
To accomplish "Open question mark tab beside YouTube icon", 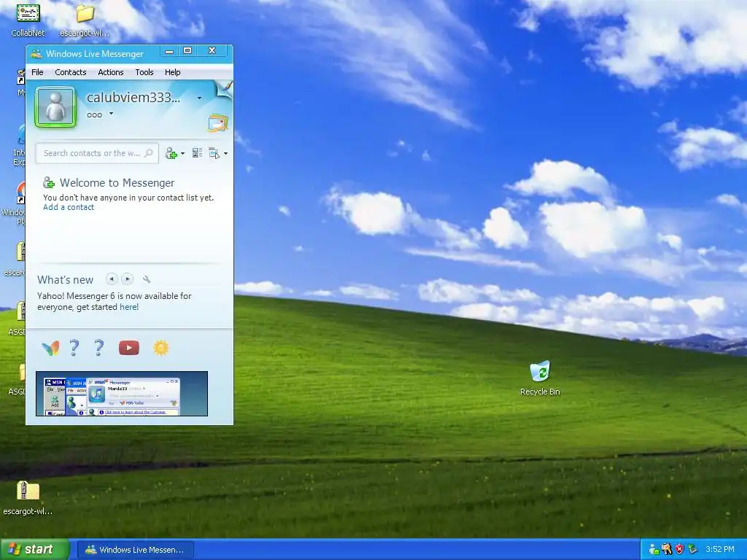I will [98, 348].
